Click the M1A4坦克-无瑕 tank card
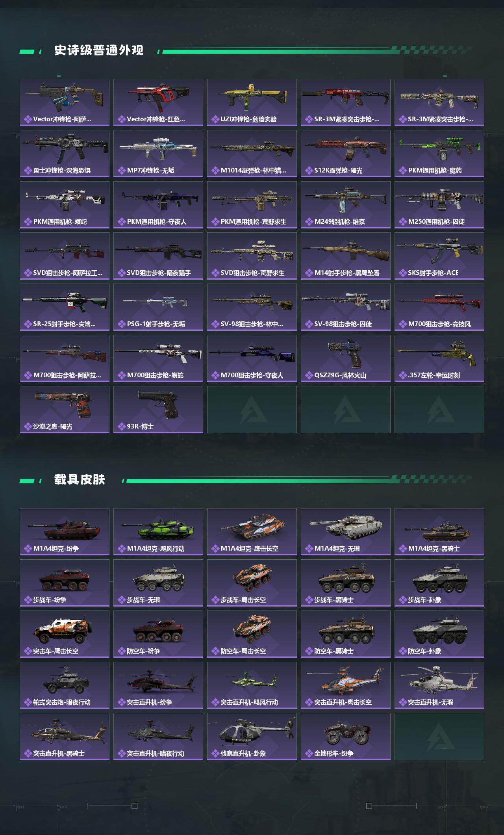The width and height of the screenshot is (504, 835). (346, 532)
